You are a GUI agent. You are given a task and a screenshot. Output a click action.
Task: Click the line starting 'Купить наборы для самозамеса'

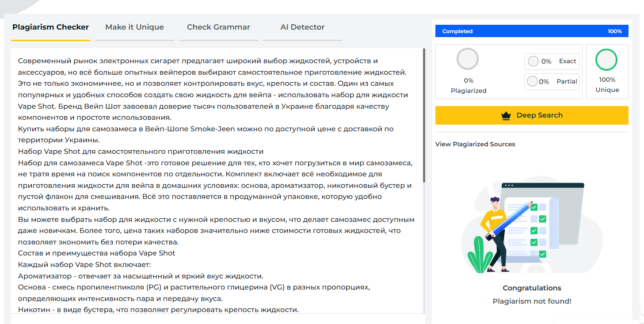(206, 134)
